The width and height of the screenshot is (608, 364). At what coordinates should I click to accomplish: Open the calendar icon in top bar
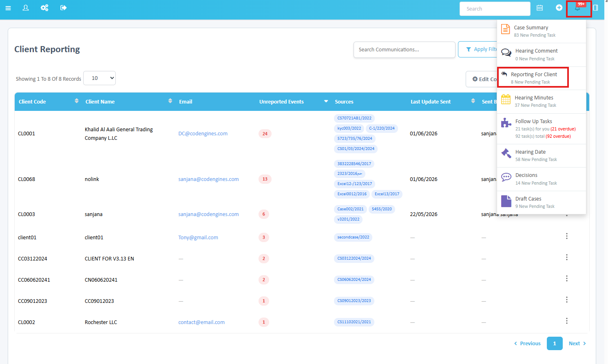point(539,8)
